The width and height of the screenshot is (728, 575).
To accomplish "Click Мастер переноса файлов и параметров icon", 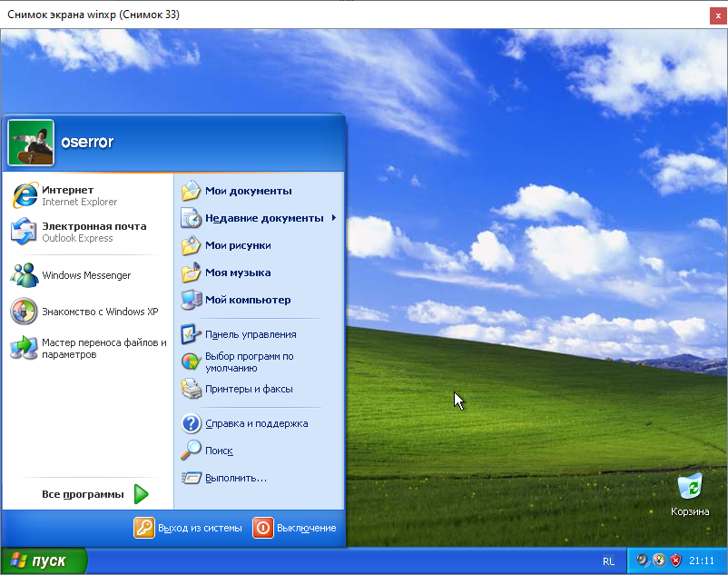I will (x=24, y=348).
